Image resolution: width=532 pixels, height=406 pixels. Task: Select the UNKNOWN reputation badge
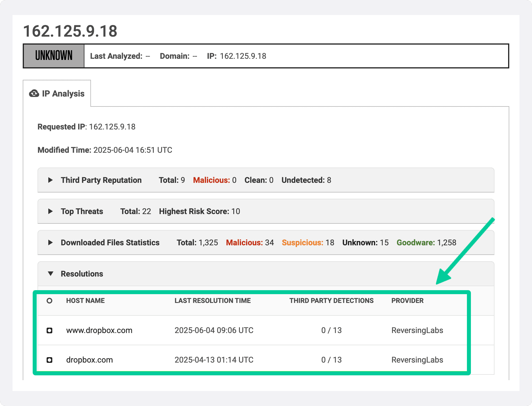(53, 56)
